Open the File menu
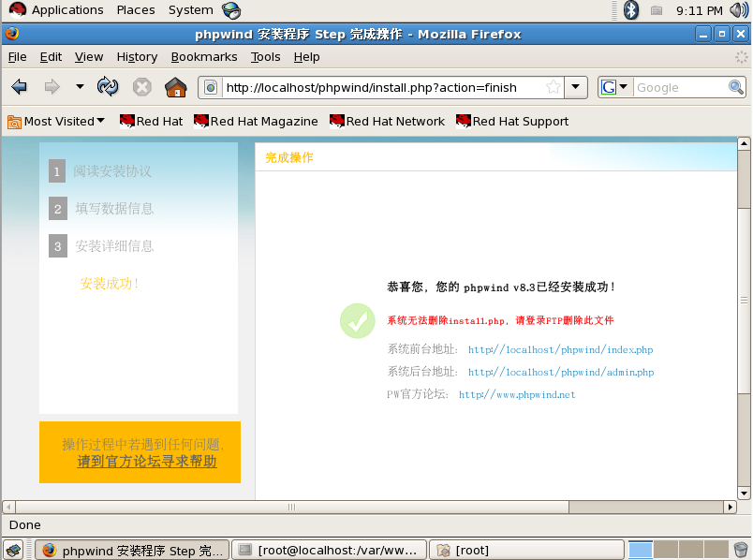 pos(17,57)
